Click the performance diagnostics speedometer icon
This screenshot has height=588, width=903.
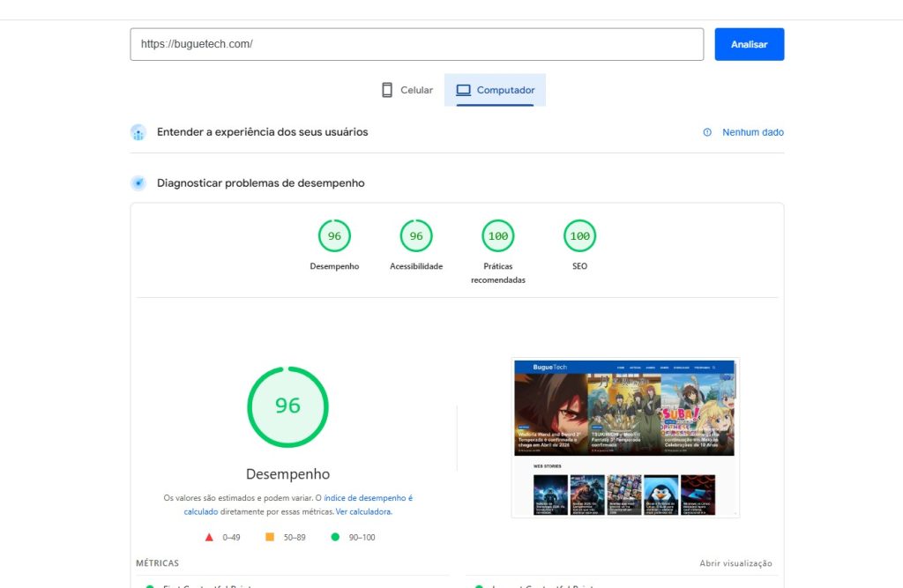coord(138,183)
